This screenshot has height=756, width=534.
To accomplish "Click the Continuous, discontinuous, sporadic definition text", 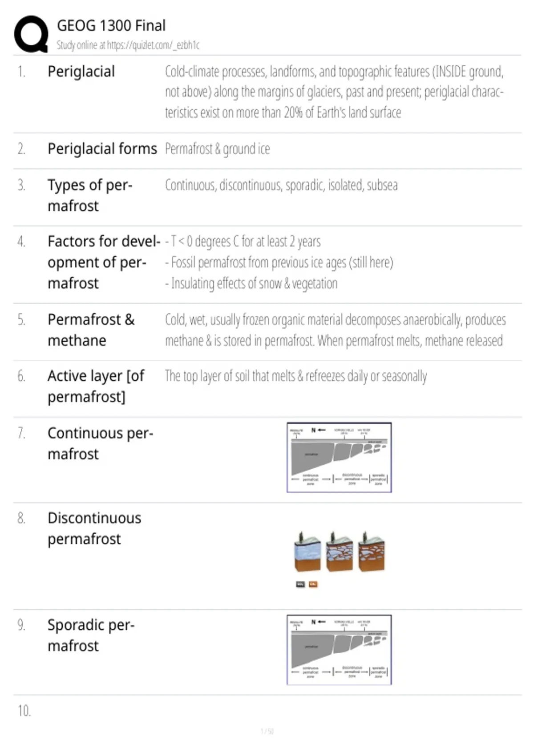I will 281,185.
